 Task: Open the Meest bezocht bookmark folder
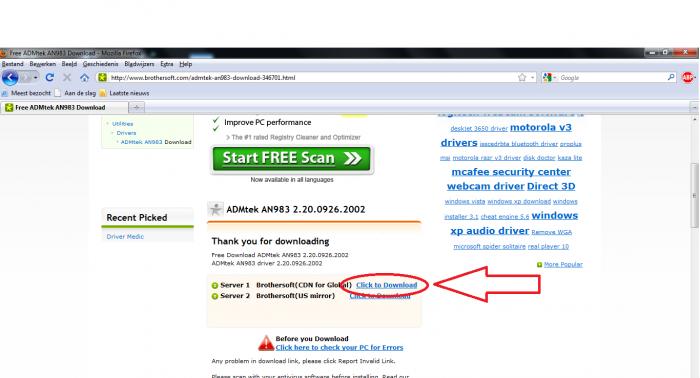pos(26,93)
